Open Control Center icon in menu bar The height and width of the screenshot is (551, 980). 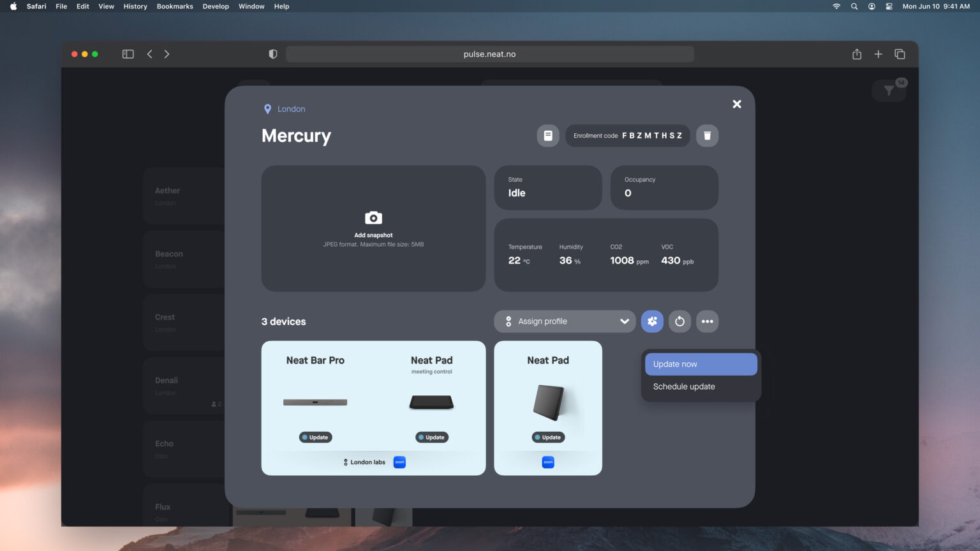tap(889, 6)
